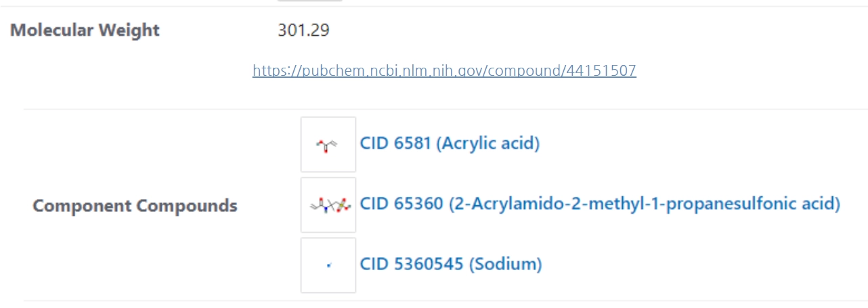Follow the CID 5360545 (Sodium) link
This screenshot has height=308, width=868.
click(451, 264)
